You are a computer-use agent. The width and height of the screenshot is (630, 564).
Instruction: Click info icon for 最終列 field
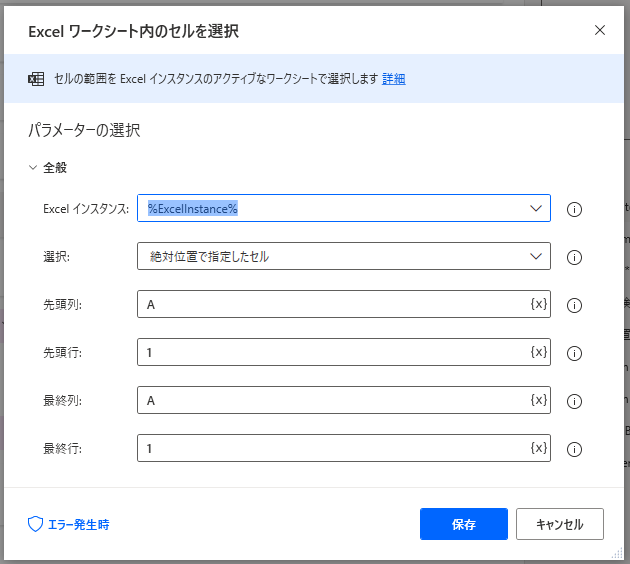(x=575, y=401)
